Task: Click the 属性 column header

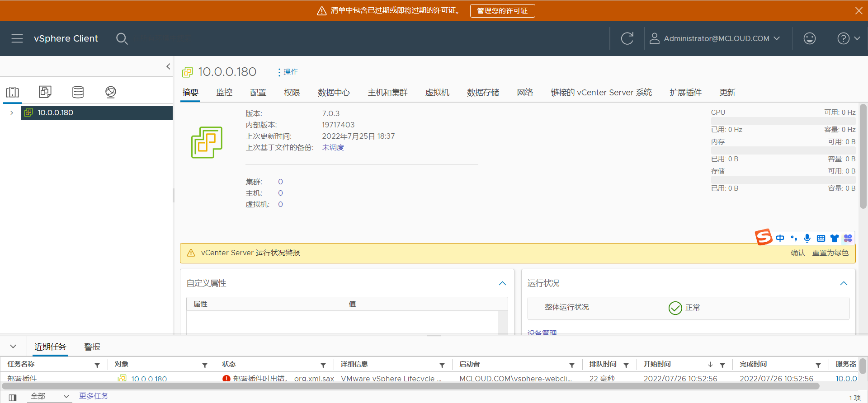Action: click(264, 304)
